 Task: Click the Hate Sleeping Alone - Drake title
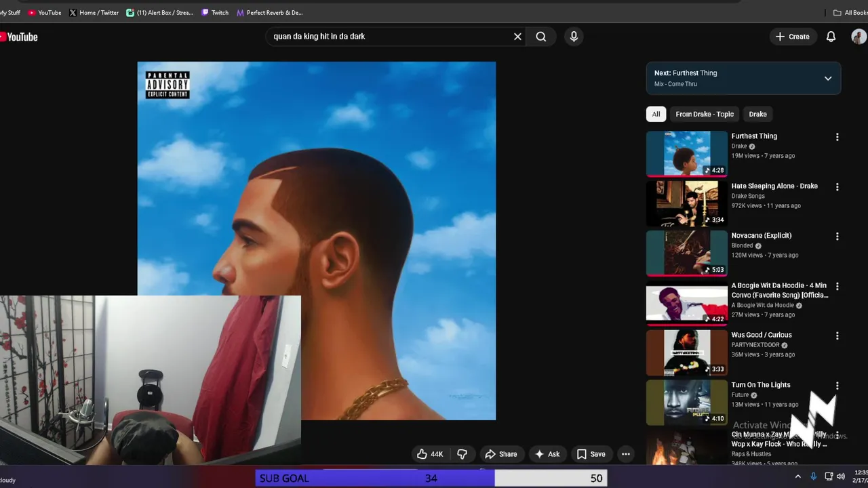pos(774,186)
